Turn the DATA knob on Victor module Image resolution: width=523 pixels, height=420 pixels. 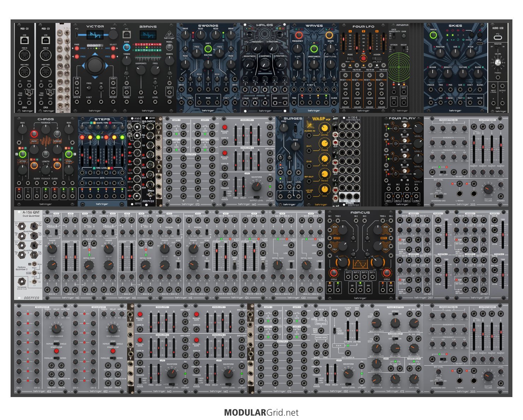pyautogui.click(x=113, y=35)
